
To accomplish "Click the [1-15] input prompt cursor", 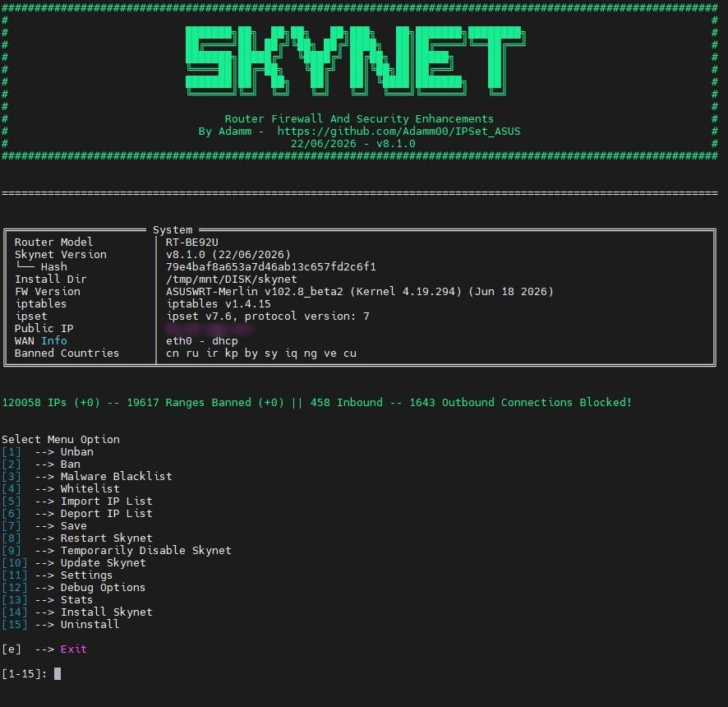I will 58,673.
